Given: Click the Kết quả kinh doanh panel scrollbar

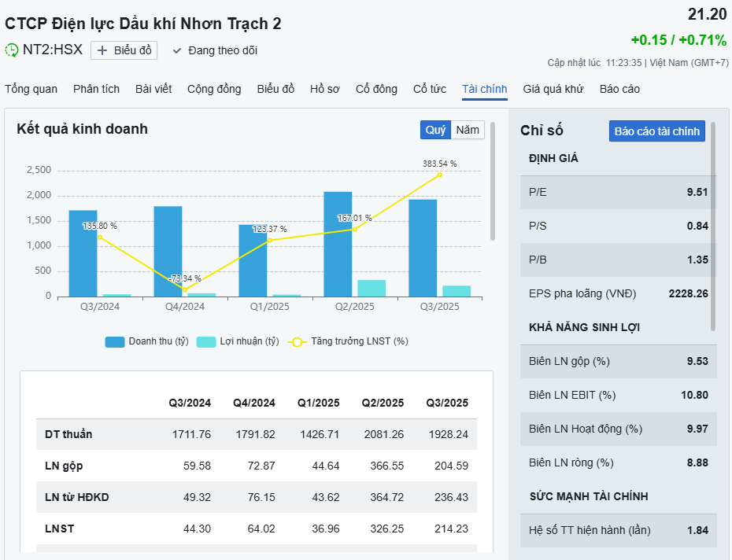Looking at the screenshot, I should point(493,181).
